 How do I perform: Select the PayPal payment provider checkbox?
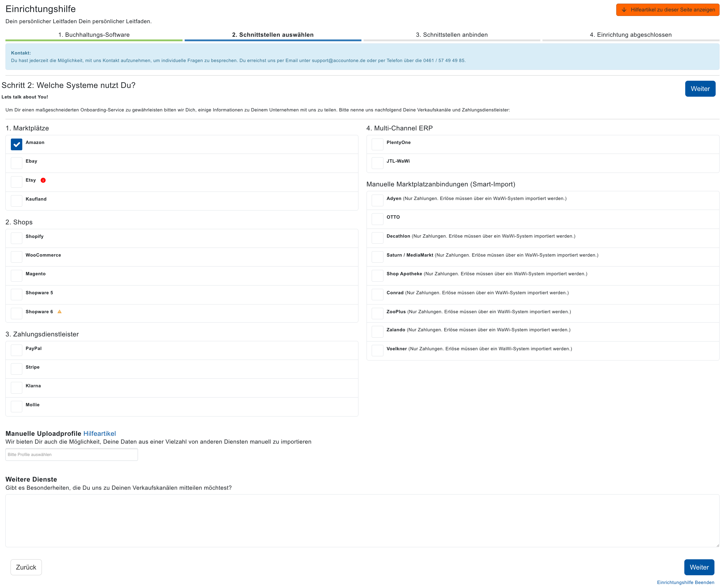pyautogui.click(x=17, y=350)
